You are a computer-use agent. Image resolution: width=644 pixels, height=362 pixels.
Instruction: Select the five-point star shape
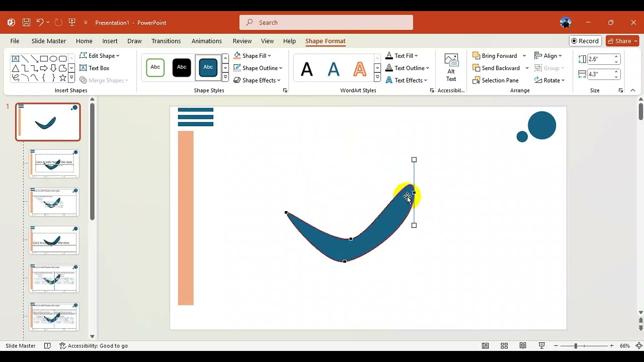click(62, 78)
